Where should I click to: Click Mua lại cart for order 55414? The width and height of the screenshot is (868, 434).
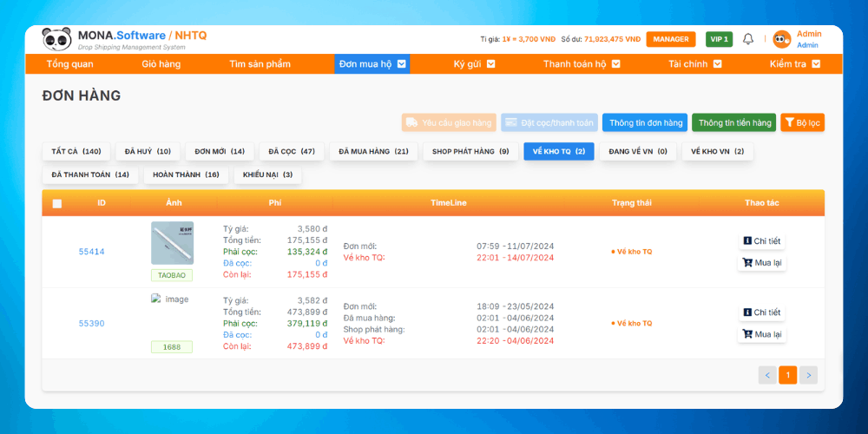click(761, 263)
